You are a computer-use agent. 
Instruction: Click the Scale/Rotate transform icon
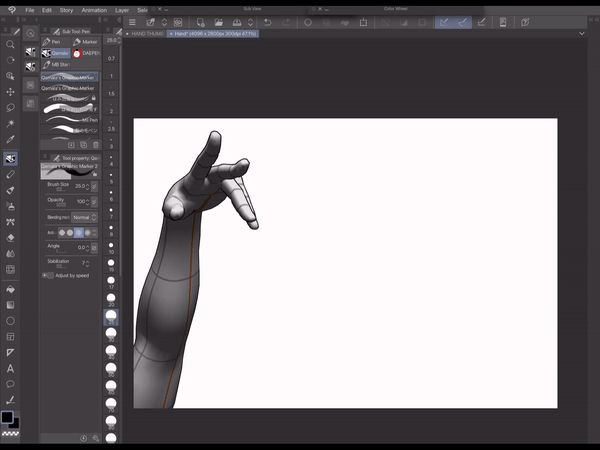363,23
